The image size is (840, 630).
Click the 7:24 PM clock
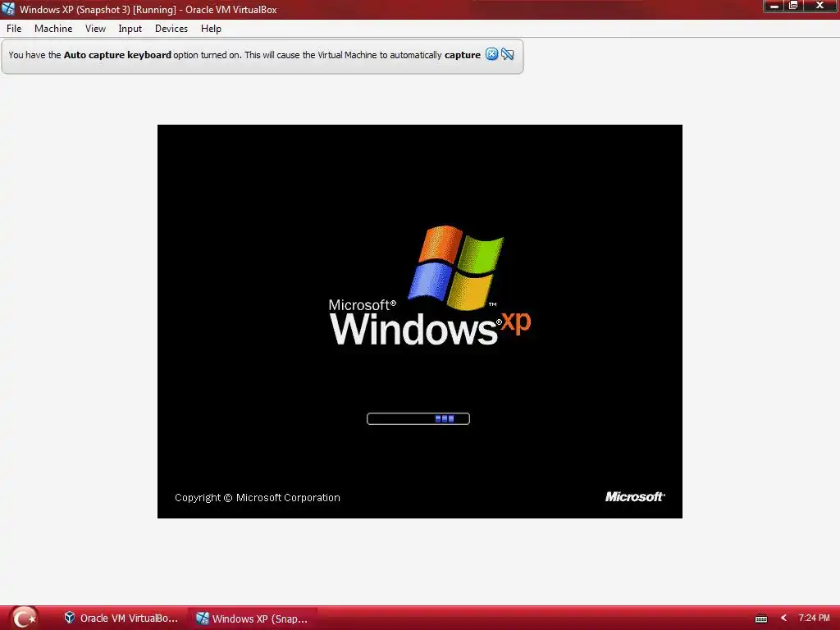coord(814,619)
